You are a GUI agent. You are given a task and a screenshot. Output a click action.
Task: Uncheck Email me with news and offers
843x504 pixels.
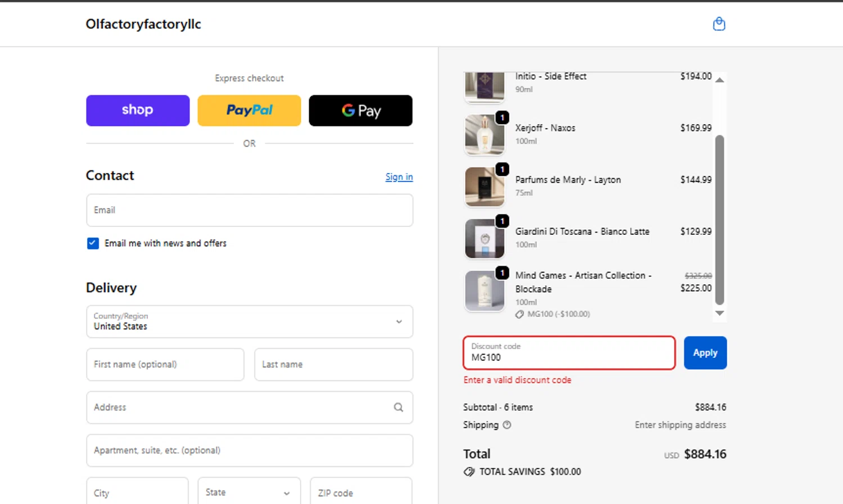[x=93, y=243]
